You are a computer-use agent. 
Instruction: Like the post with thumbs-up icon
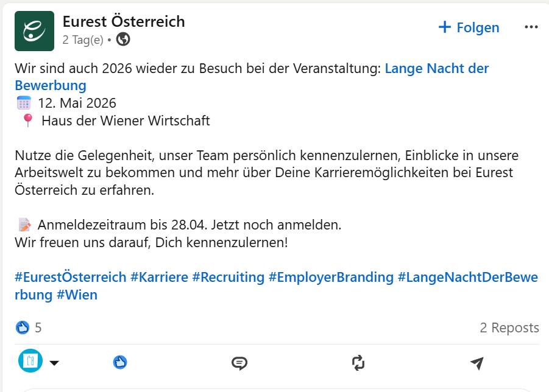point(120,362)
